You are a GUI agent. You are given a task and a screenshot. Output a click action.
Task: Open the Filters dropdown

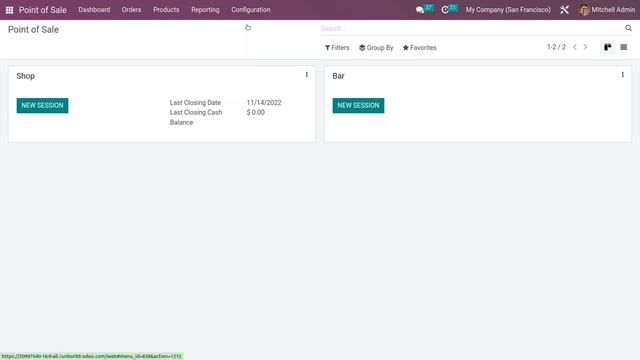pyautogui.click(x=337, y=48)
